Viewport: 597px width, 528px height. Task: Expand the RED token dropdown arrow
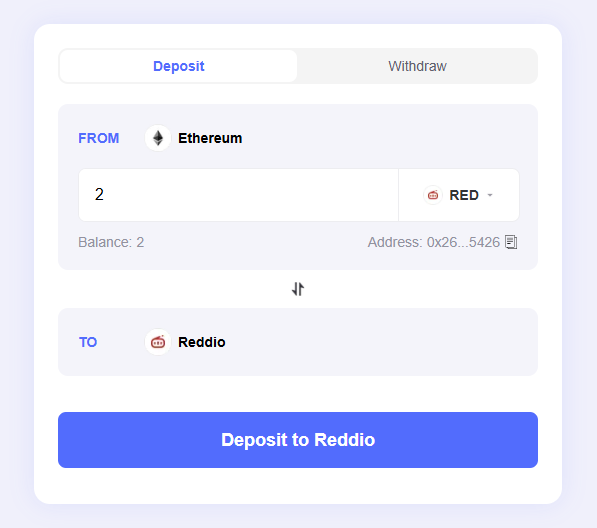[x=490, y=195]
